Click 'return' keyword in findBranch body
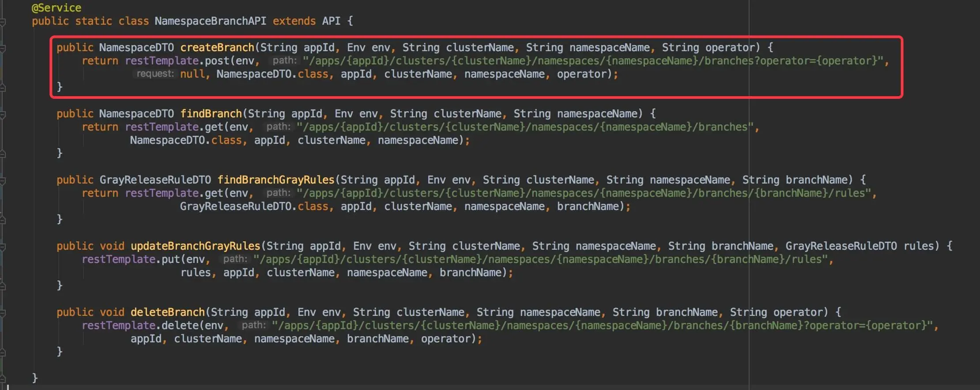The image size is (980, 390). pyautogui.click(x=100, y=127)
